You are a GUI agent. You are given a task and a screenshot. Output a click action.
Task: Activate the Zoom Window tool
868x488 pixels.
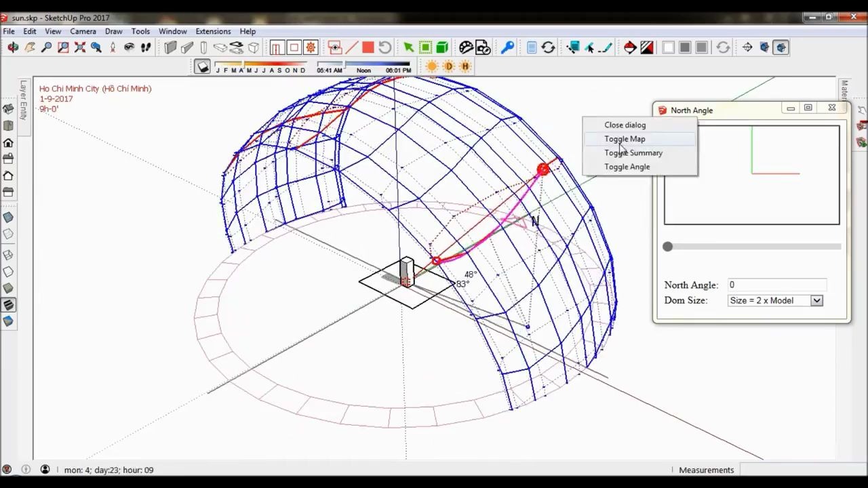coord(63,47)
